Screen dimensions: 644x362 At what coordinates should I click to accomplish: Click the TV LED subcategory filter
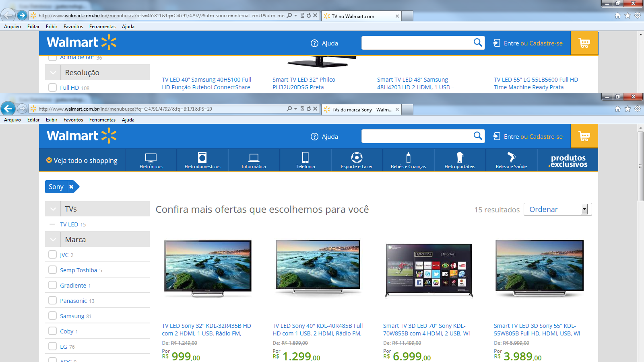coord(69,224)
